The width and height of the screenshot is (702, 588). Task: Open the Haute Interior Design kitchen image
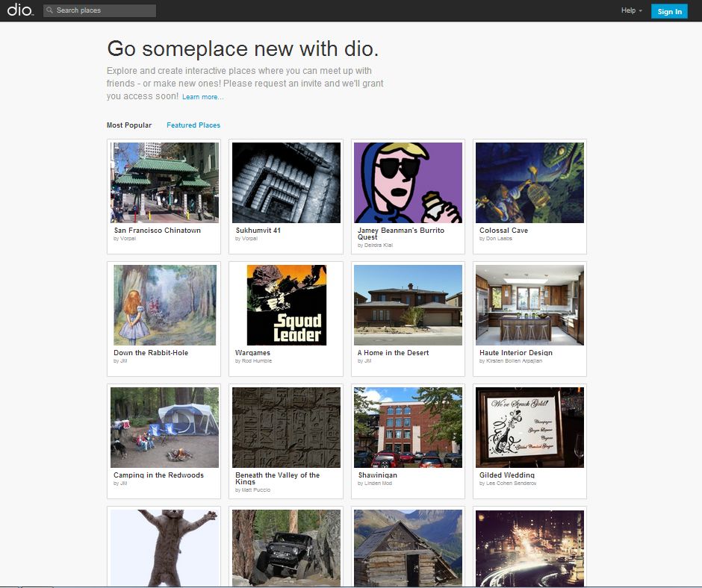coord(529,304)
